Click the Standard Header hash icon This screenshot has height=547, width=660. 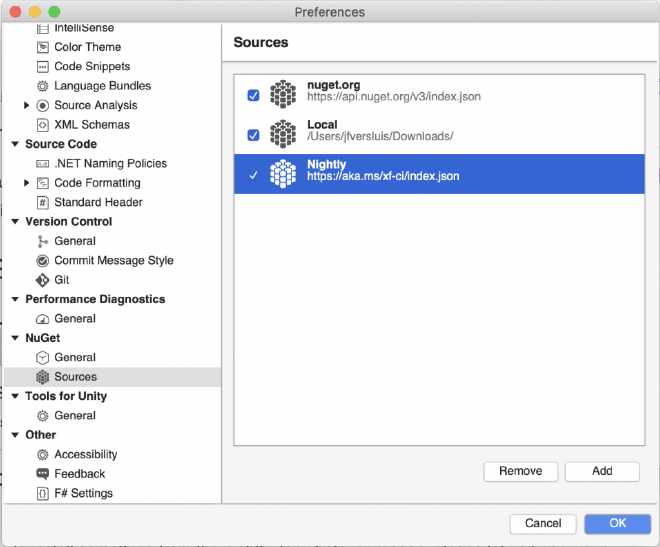point(43,202)
